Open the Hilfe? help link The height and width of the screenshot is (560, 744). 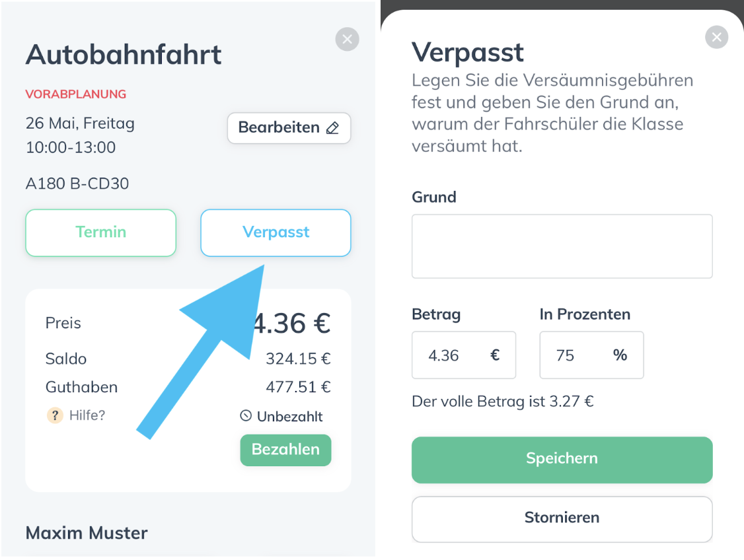[x=87, y=415]
